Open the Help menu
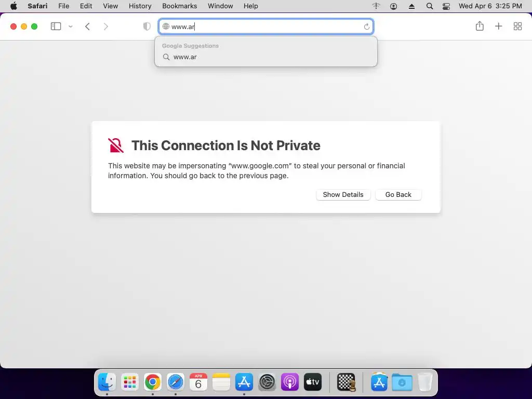 pyautogui.click(x=251, y=6)
